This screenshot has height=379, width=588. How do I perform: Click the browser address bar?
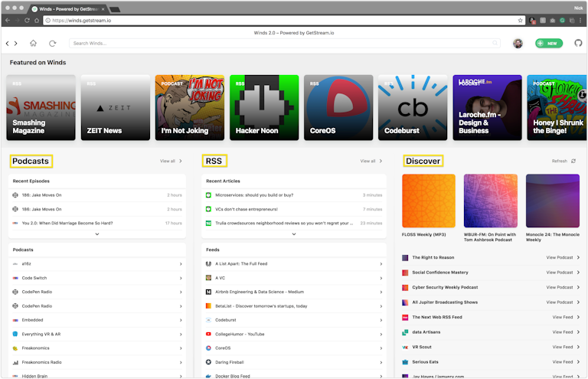click(284, 20)
